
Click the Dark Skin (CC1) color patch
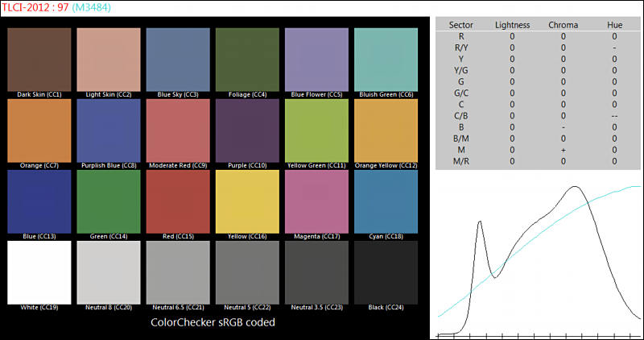[39, 59]
